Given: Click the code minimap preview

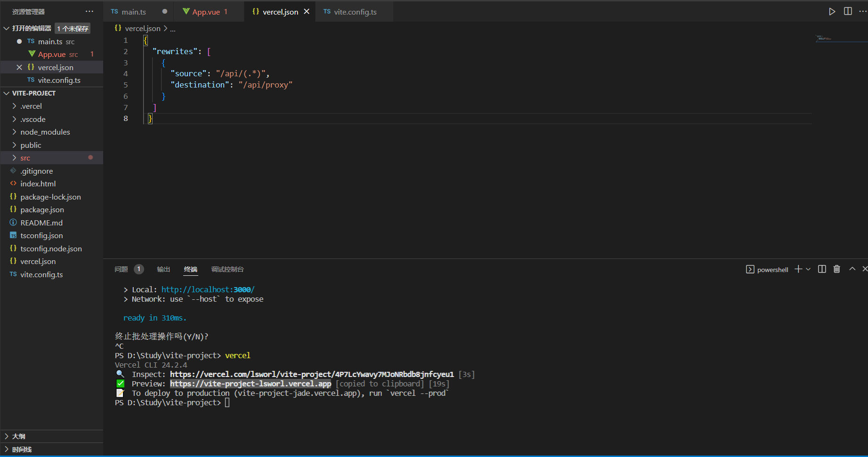Looking at the screenshot, I should (x=841, y=38).
